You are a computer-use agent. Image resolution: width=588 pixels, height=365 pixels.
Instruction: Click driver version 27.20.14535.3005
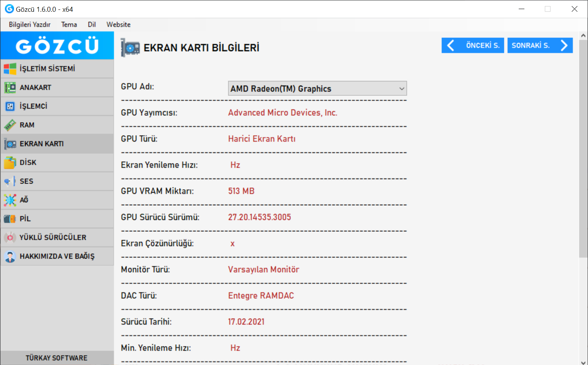259,217
